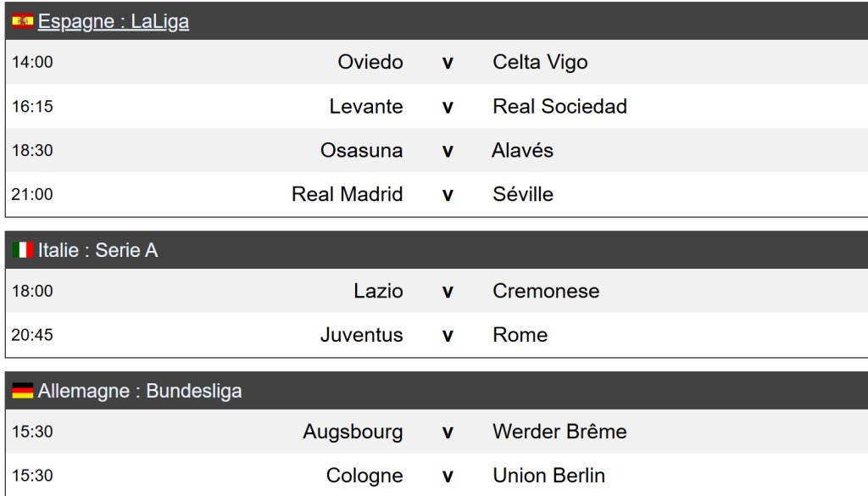Open the Espagne : LaLiga link
Image resolution: width=868 pixels, height=496 pixels.
coord(114,22)
